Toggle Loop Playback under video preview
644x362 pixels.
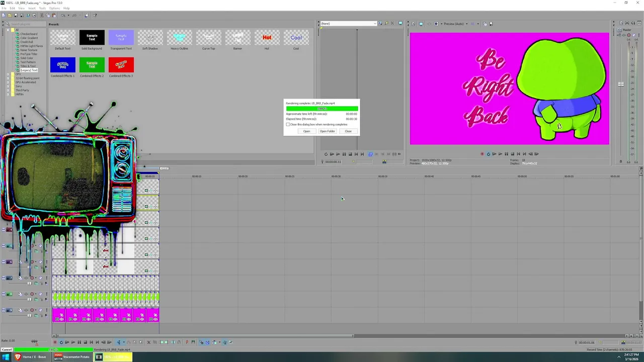pyautogui.click(x=488, y=154)
